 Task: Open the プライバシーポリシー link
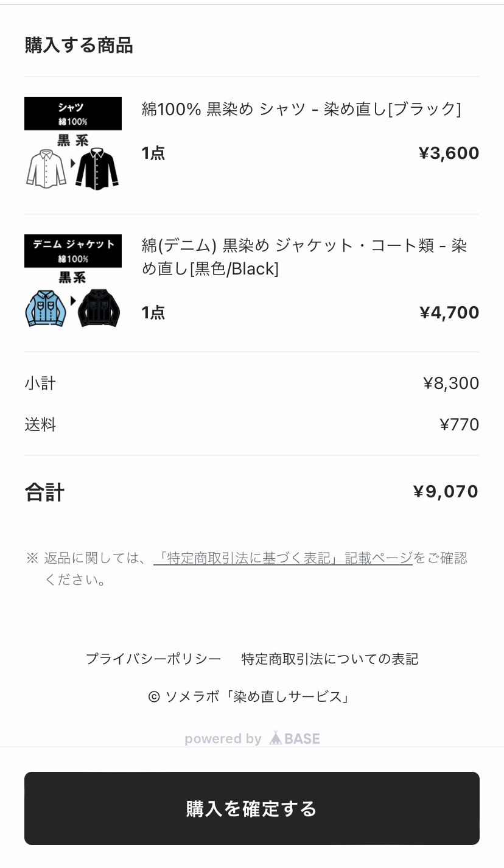pos(153,659)
